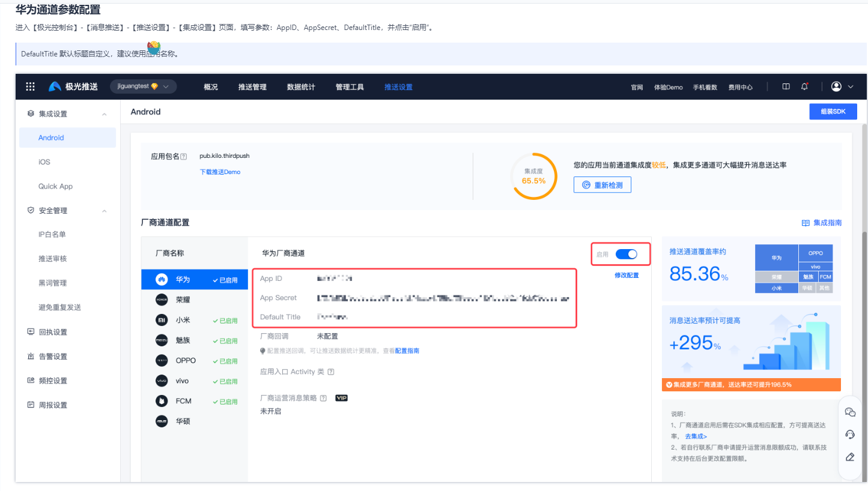This screenshot has width=868, height=491.
Task: Visit the 官网 link
Action: click(637, 87)
